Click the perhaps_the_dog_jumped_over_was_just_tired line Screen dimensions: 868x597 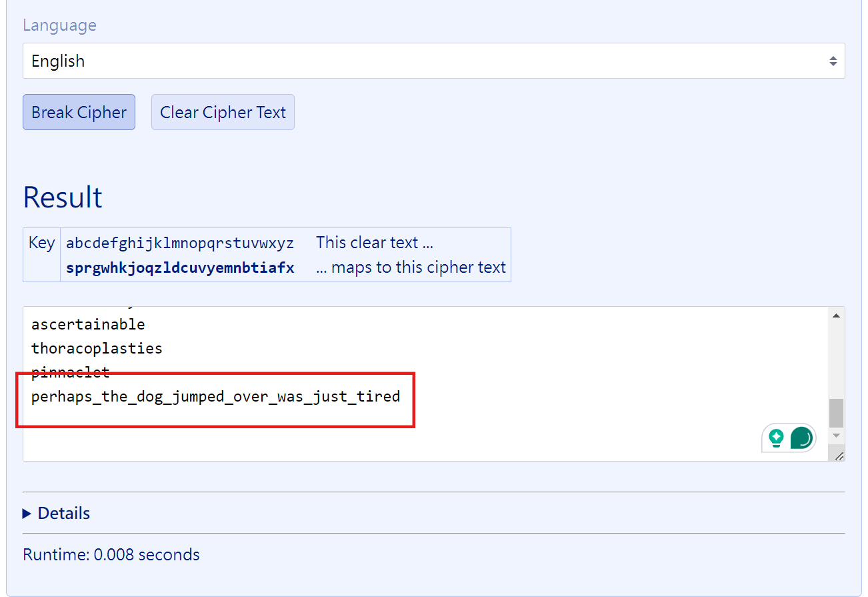pos(215,396)
